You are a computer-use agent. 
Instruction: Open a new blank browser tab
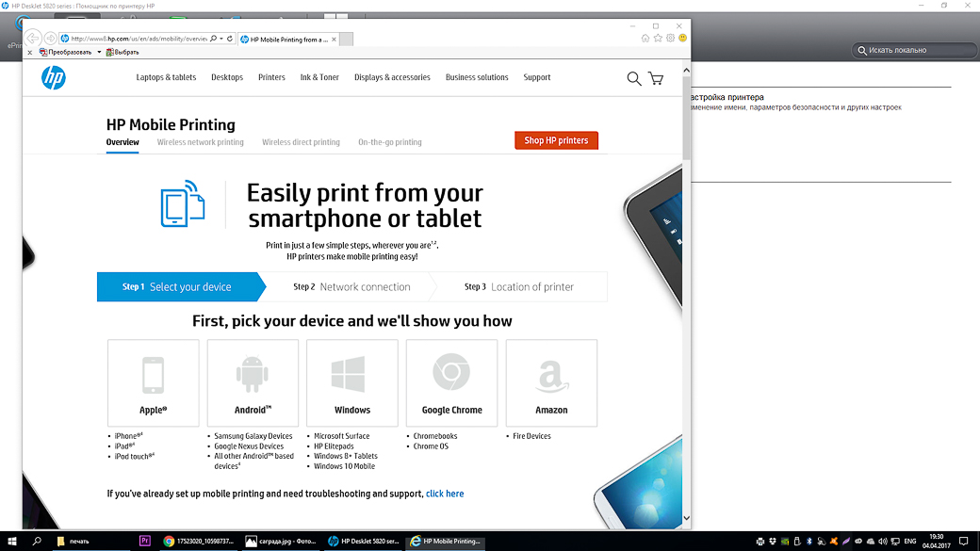(346, 40)
